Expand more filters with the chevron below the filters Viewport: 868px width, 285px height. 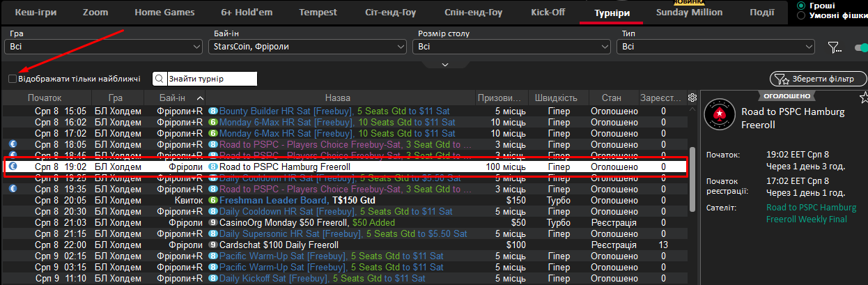pos(445,65)
